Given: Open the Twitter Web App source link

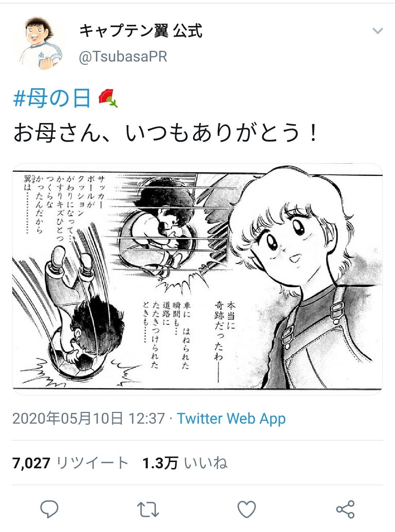Looking at the screenshot, I should click(232, 418).
